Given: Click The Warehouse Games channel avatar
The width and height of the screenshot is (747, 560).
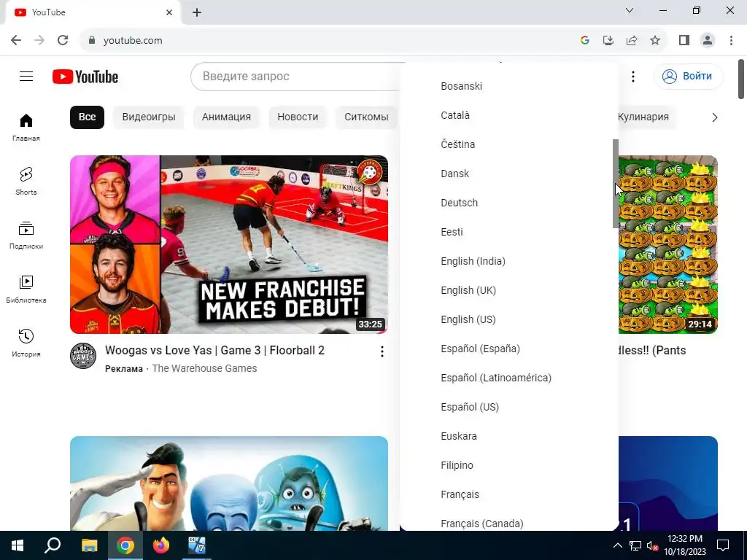Looking at the screenshot, I should [83, 356].
